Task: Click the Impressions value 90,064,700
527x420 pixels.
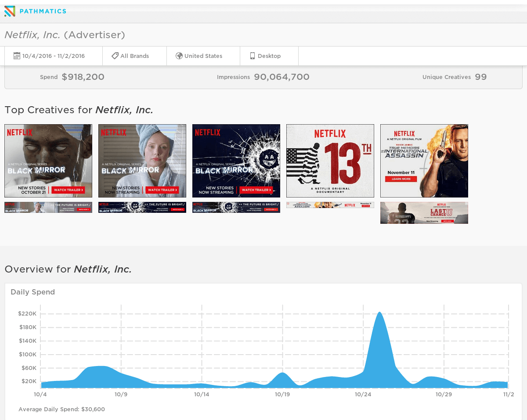Action: 282,77
